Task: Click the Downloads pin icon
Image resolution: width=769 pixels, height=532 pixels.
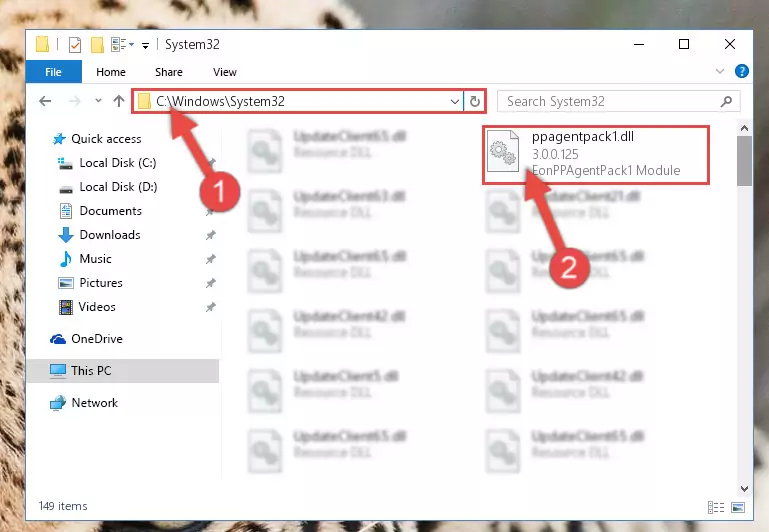Action: (x=210, y=235)
